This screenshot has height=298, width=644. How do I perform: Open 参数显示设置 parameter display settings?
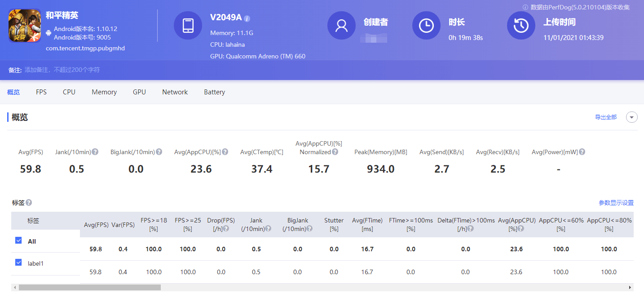[x=616, y=203]
